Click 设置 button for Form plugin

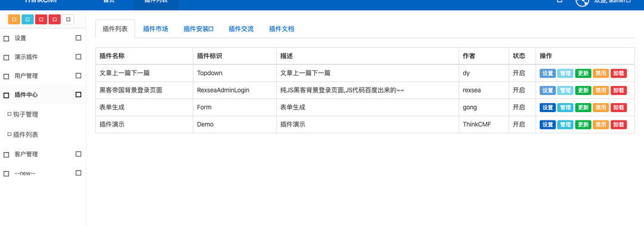[547, 108]
